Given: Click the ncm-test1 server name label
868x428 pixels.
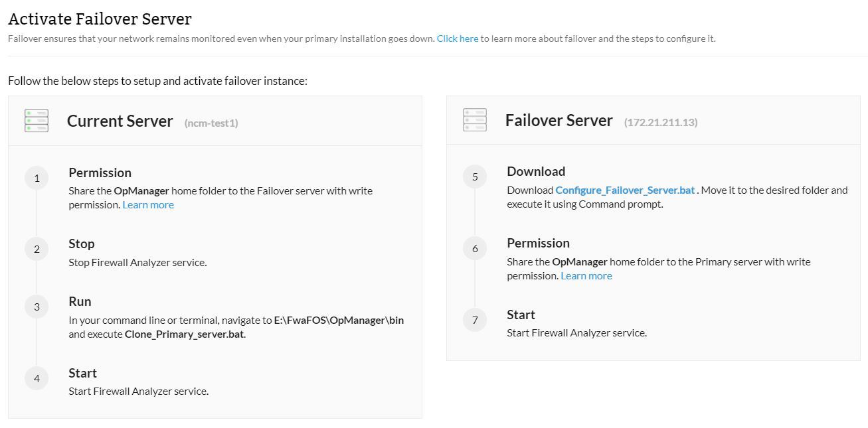Looking at the screenshot, I should tap(211, 123).
